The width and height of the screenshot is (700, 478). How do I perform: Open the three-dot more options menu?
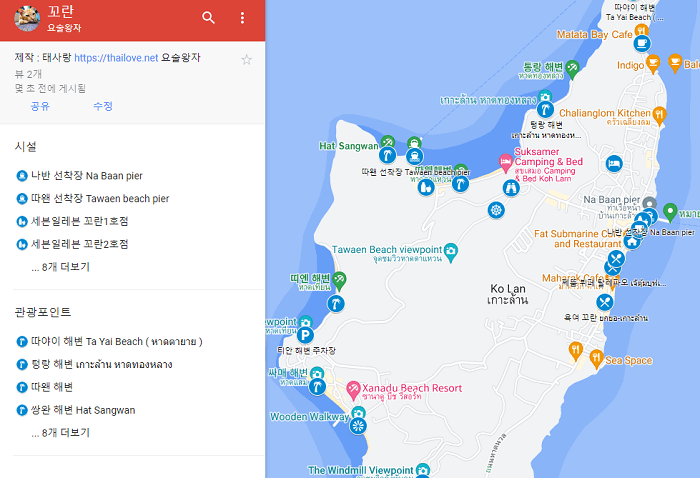click(x=242, y=18)
